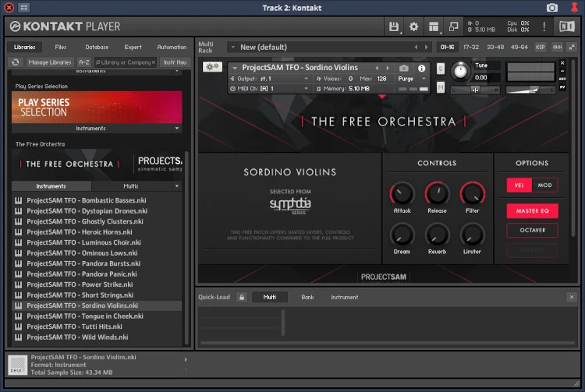Open multi rack preset dropdown
This screenshot has height=392, width=585.
pyautogui.click(x=232, y=48)
